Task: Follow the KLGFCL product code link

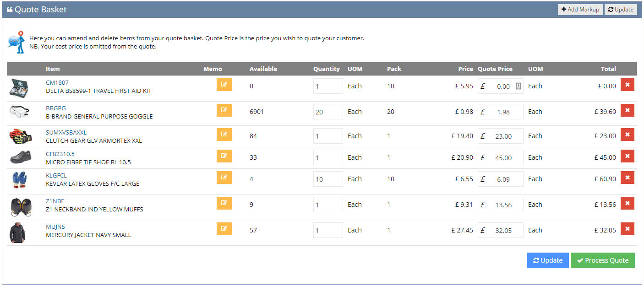Action: 56,176
